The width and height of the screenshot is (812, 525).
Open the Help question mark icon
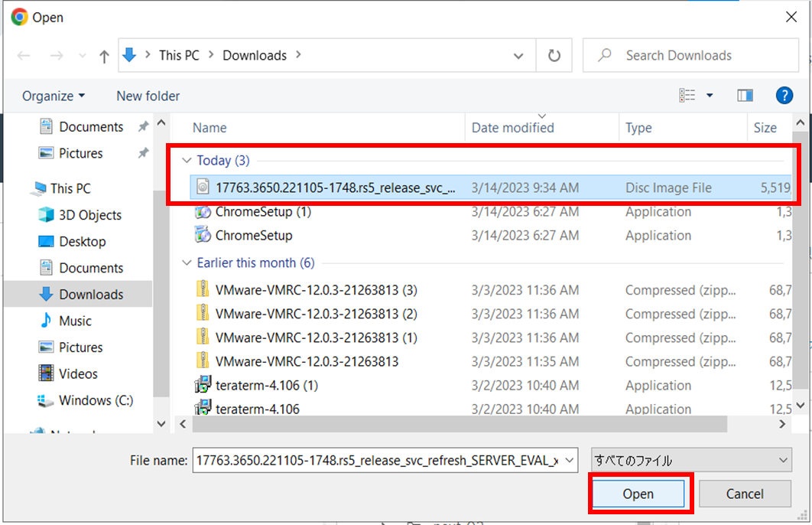pyautogui.click(x=784, y=96)
